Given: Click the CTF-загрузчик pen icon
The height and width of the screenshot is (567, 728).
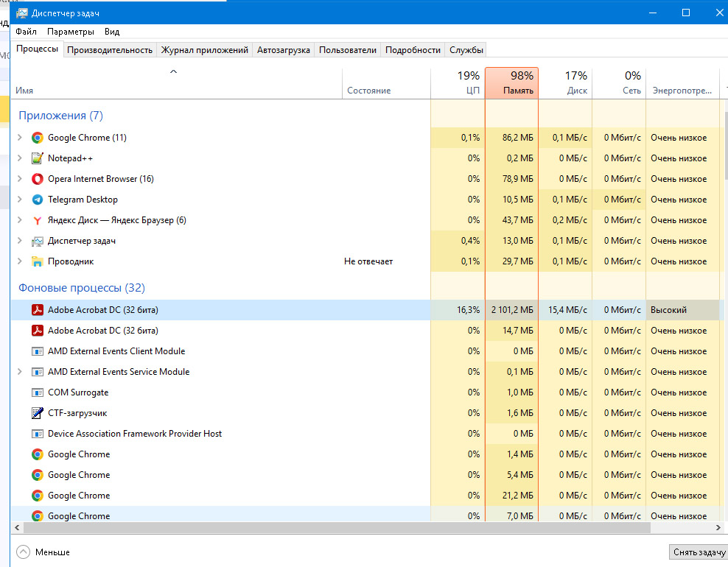Looking at the screenshot, I should click(x=37, y=413).
